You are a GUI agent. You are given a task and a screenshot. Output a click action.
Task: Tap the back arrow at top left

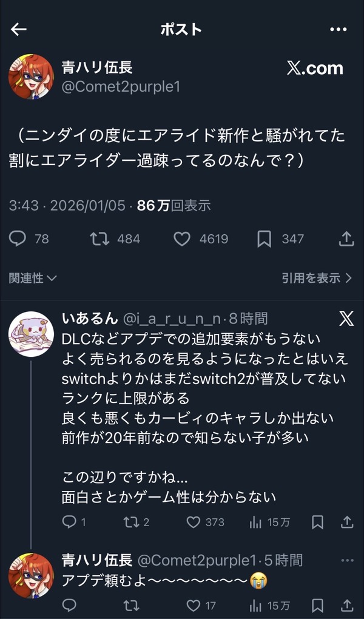(x=19, y=30)
